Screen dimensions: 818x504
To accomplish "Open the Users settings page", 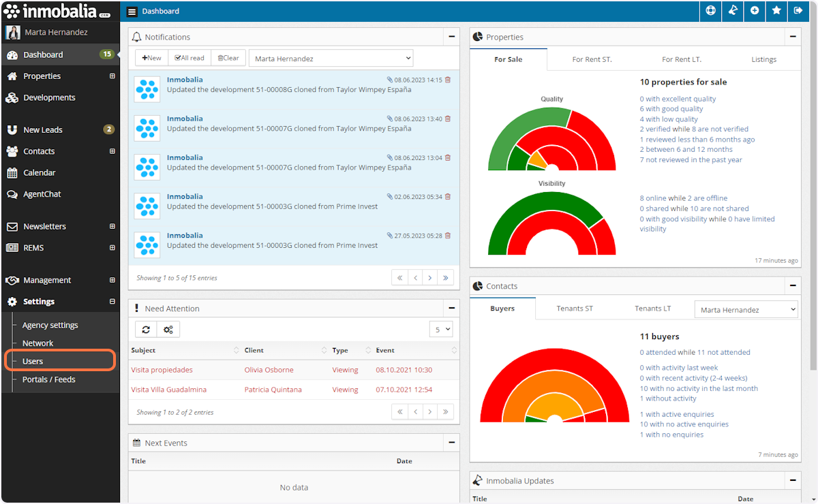I will click(33, 362).
